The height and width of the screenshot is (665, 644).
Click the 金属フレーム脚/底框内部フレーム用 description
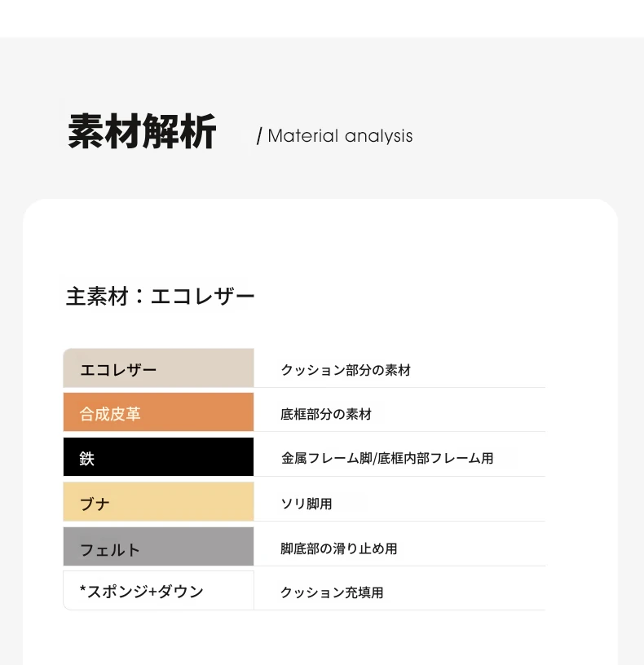point(387,458)
